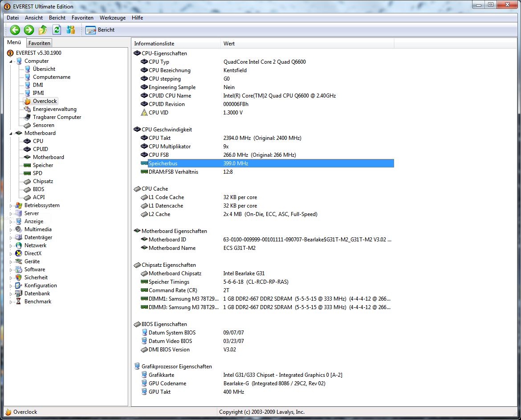This screenshot has height=420, width=521.
Task: Select the Computername tree item
Action: tap(52, 77)
